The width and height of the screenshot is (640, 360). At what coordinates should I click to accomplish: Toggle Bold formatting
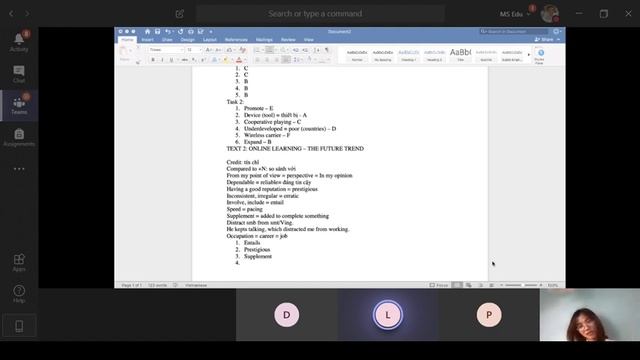153,60
